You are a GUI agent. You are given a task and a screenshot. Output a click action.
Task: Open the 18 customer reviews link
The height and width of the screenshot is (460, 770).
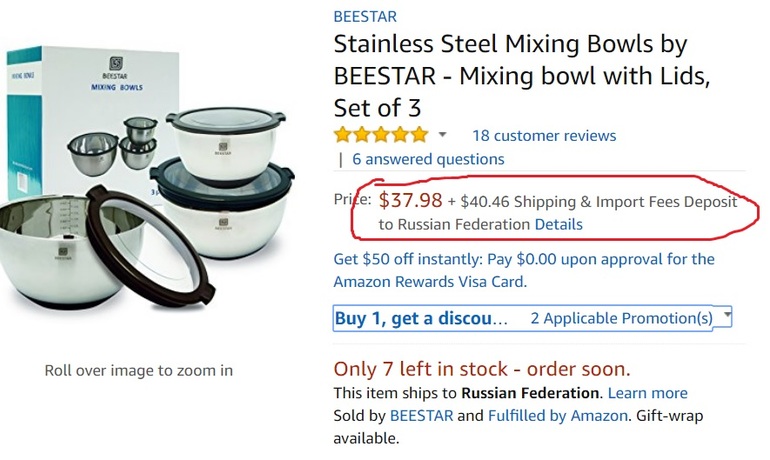[544, 136]
